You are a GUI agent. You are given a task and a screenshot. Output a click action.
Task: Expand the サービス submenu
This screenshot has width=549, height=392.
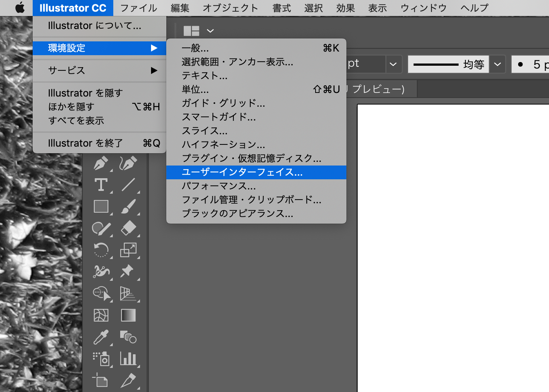tap(99, 70)
